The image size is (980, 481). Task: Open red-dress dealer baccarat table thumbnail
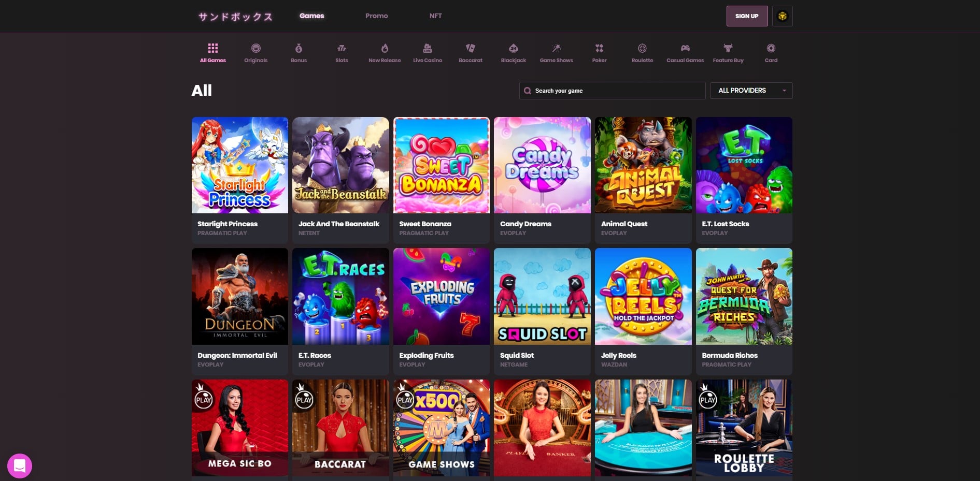[x=542, y=428]
